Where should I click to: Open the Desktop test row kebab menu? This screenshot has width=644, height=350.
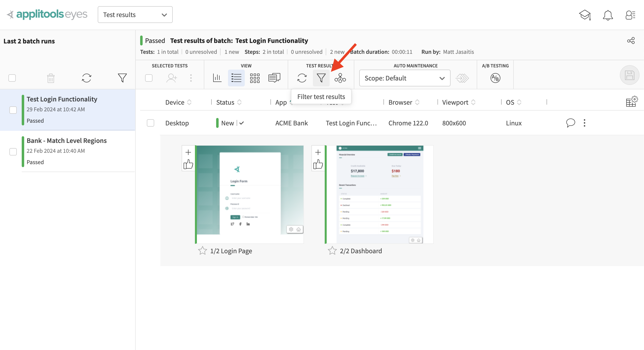point(585,123)
